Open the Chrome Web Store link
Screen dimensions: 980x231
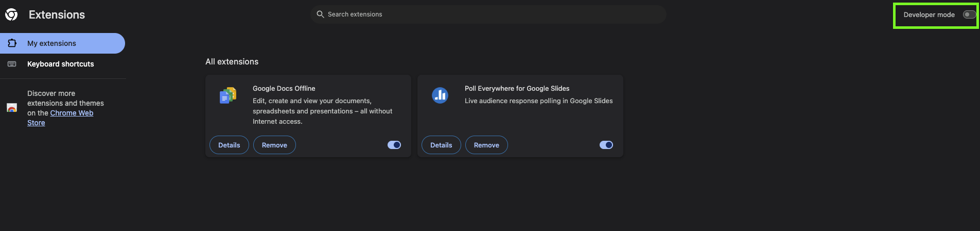(60, 118)
